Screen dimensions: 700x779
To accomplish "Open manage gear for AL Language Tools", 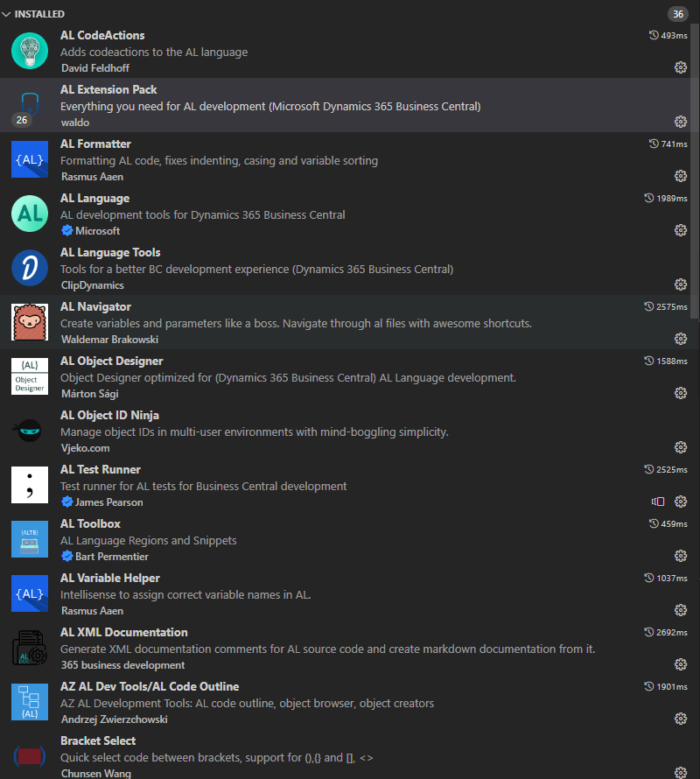I will 681,284.
